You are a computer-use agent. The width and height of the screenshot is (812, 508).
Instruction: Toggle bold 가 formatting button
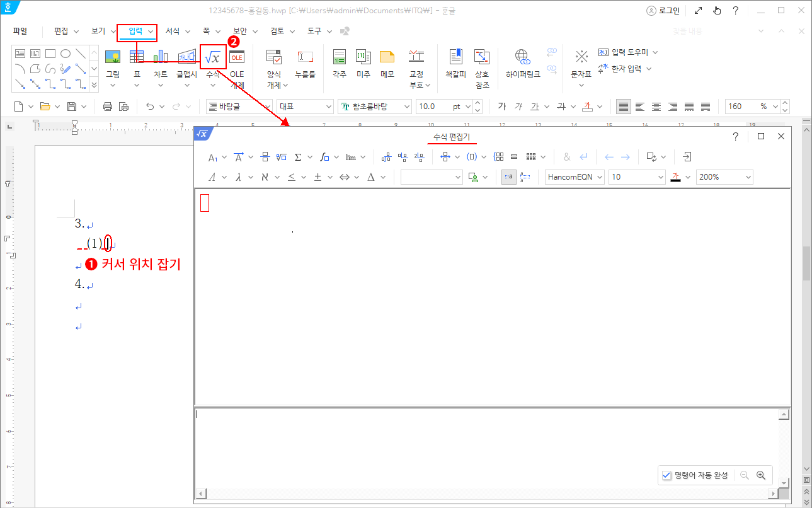point(501,107)
